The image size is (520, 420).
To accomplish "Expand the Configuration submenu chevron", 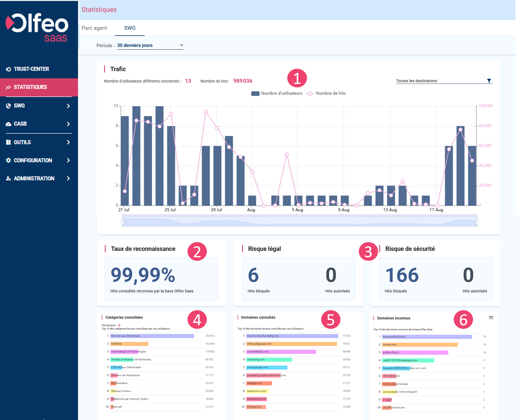I will coord(68,161).
